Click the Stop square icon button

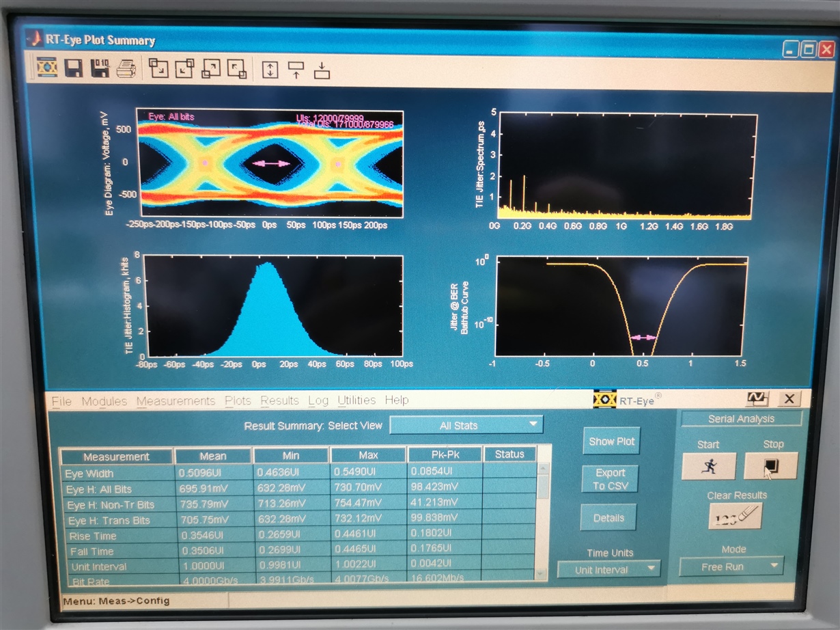(x=770, y=466)
